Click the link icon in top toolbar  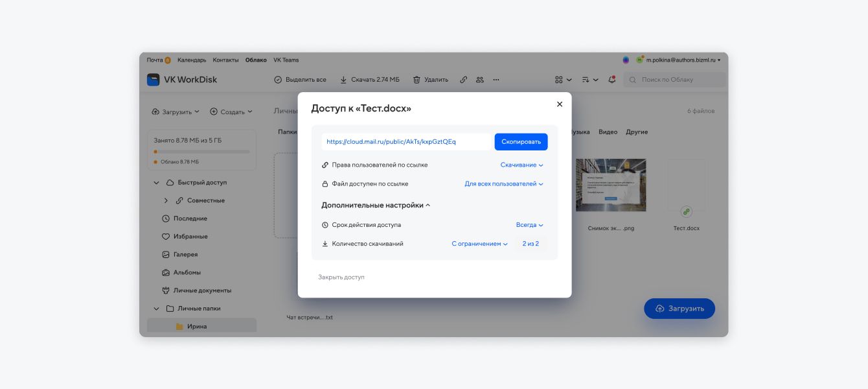(x=463, y=80)
